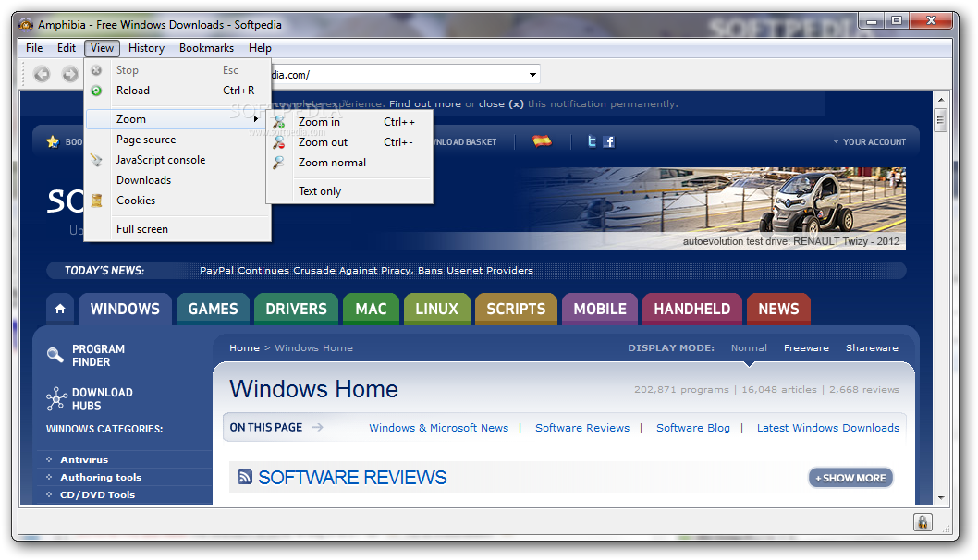
Task: Select Shareware display mode
Action: pyautogui.click(x=872, y=348)
